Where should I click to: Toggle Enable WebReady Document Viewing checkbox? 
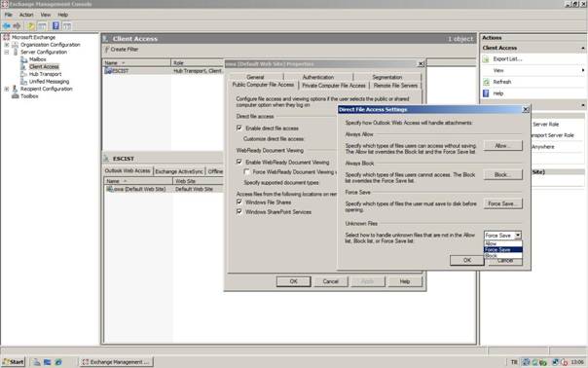pos(239,162)
